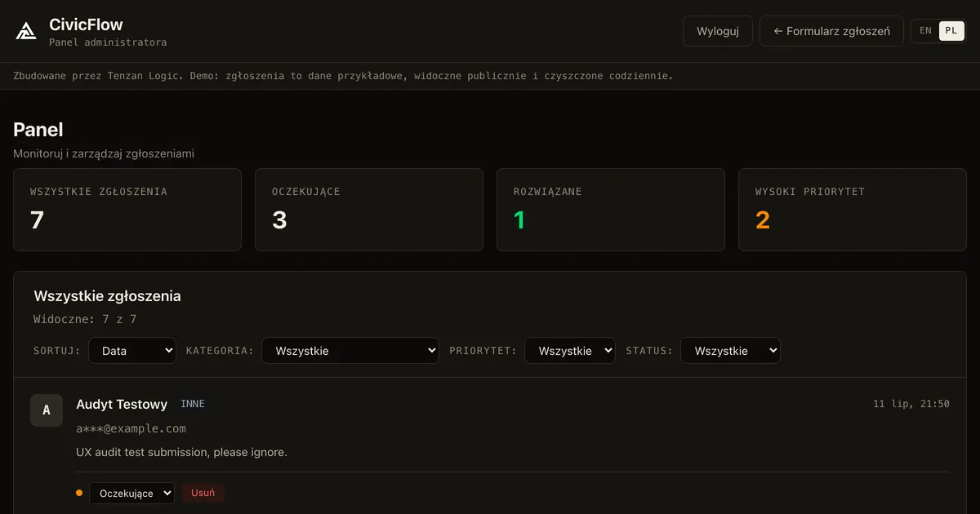Viewport: 980px width, 514px height.
Task: Go back to Formularz zgłoszeń
Action: [831, 31]
